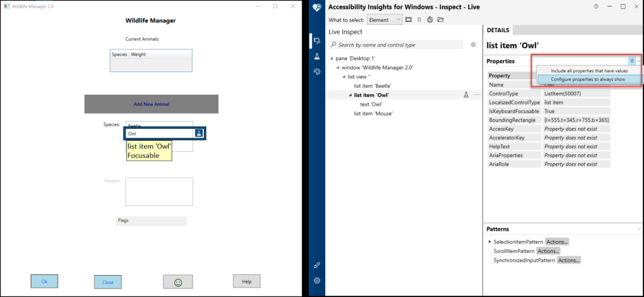Open the Color Contrast palette sidebar icon
Viewport: 644px width, 297px height.
(x=317, y=72)
